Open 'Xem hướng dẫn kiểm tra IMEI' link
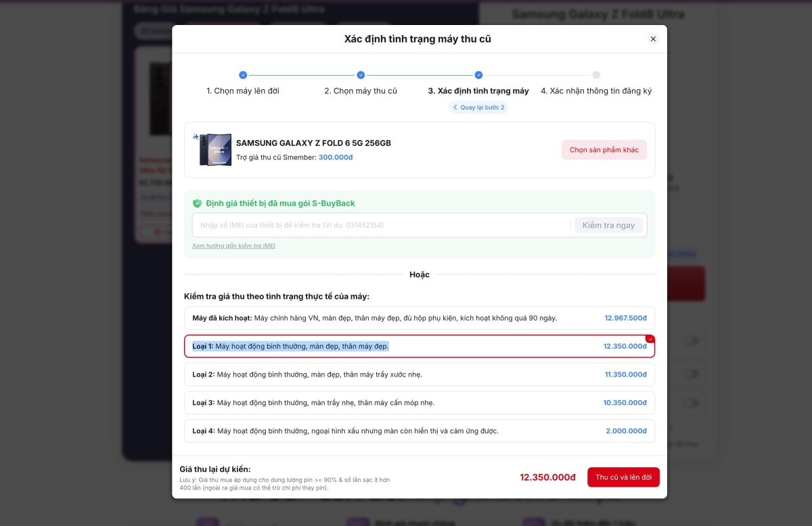This screenshot has height=526, width=812. pyautogui.click(x=233, y=246)
